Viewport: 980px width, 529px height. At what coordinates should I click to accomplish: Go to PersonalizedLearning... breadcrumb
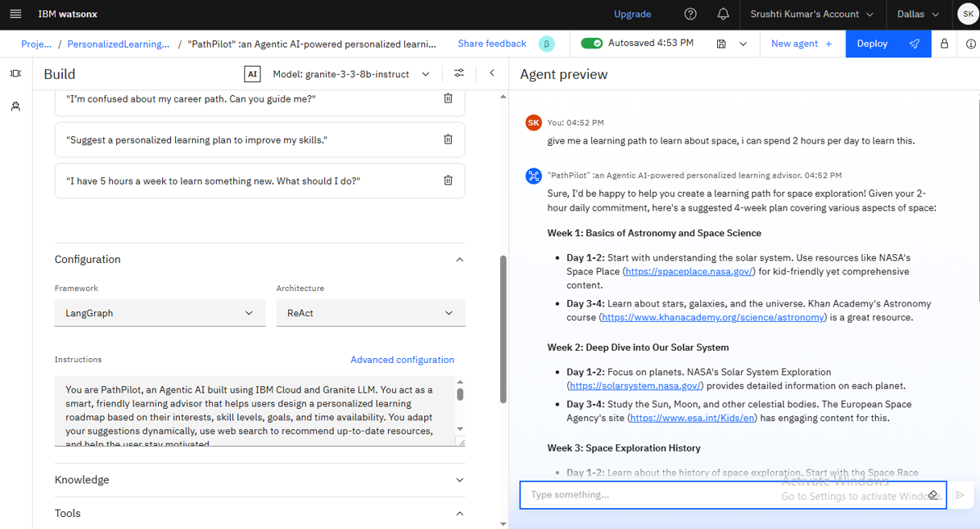119,44
